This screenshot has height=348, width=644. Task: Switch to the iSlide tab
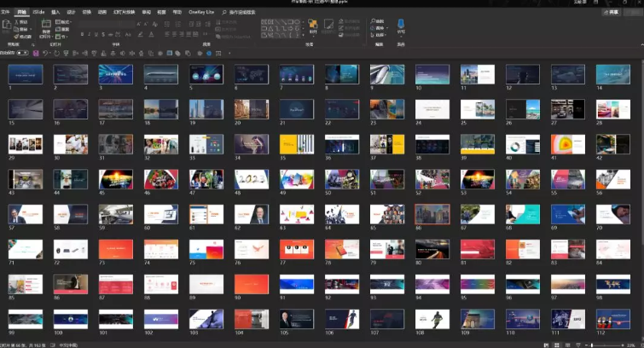(38, 12)
